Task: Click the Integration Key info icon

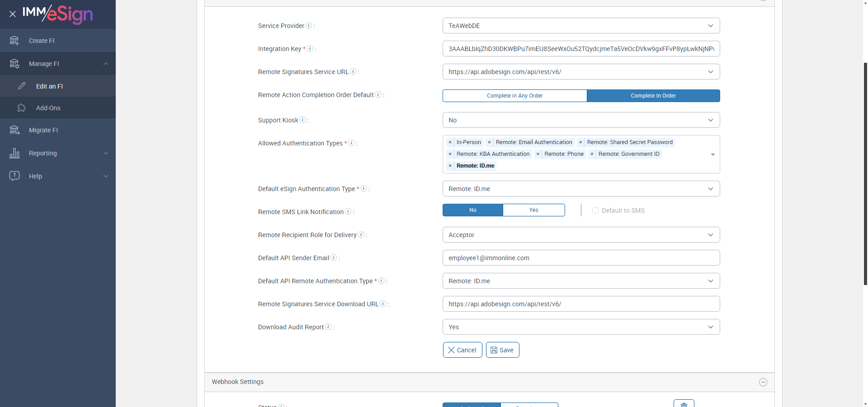Action: point(310,48)
